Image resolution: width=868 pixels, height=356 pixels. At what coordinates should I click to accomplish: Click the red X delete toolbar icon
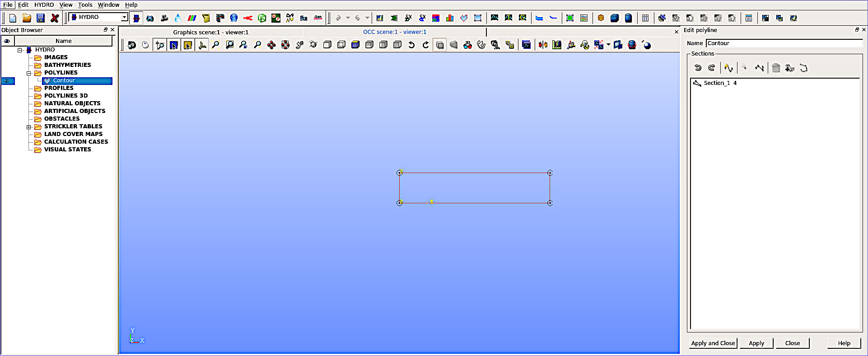(55, 18)
